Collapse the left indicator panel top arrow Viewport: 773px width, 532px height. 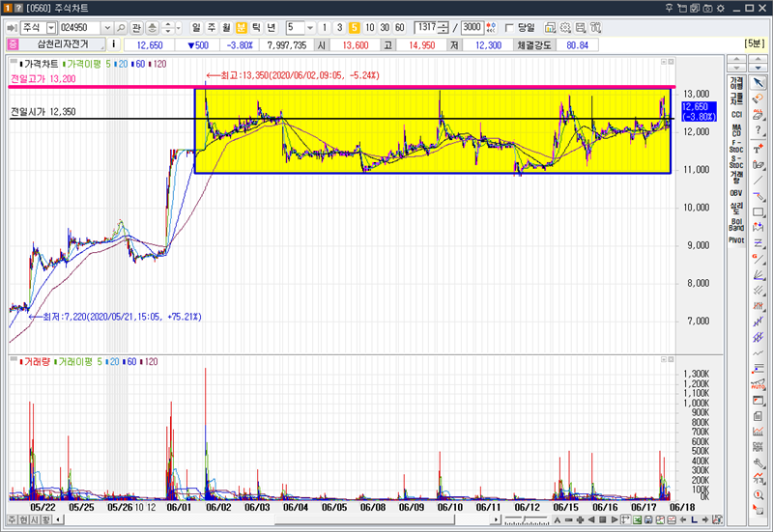[x=736, y=60]
